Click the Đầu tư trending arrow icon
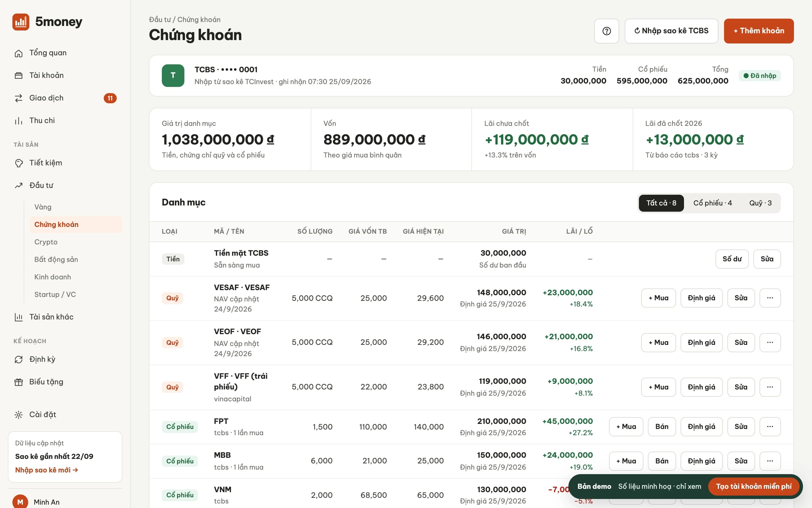This screenshot has width=812, height=508. click(19, 185)
